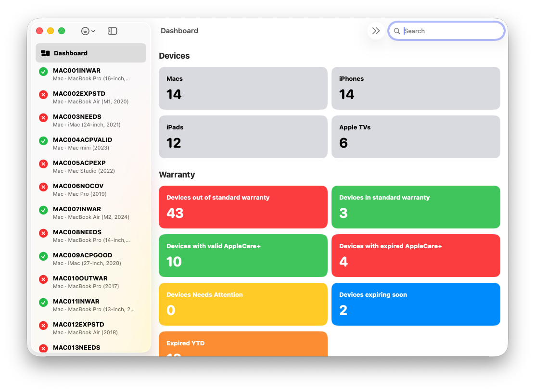Open the chevron next to the filter icon
Screen dimensions: 535x392
(93, 31)
